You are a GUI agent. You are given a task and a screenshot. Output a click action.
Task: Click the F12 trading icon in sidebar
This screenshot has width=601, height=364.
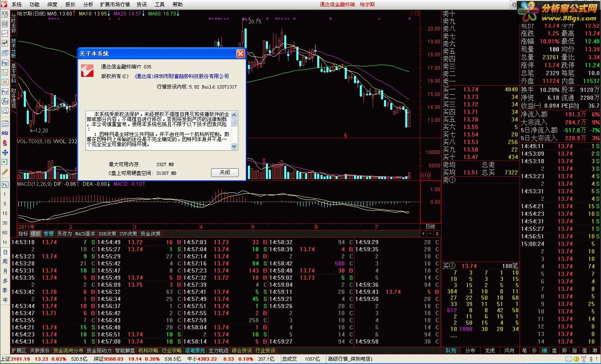click(5, 91)
